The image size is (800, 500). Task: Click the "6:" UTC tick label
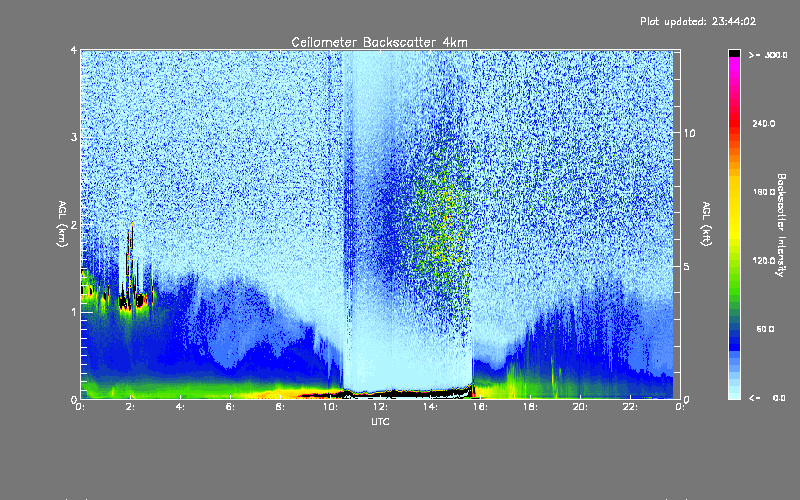pyautogui.click(x=231, y=407)
